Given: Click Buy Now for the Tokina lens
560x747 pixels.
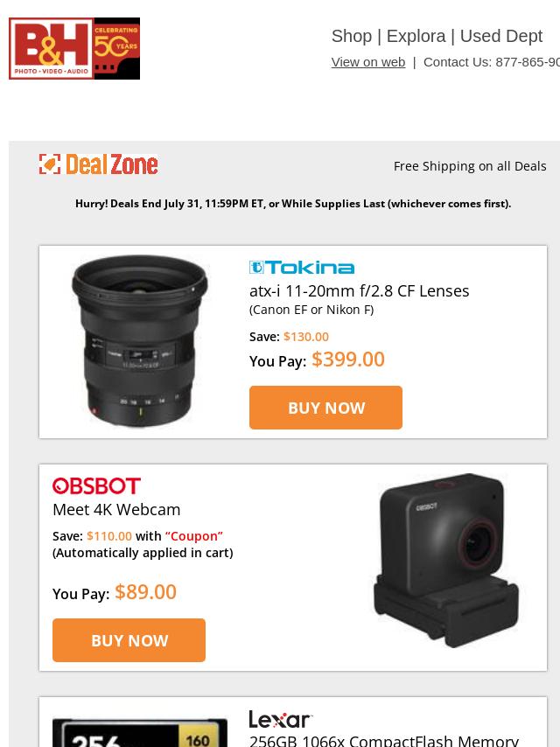Looking at the screenshot, I should coord(326,408).
